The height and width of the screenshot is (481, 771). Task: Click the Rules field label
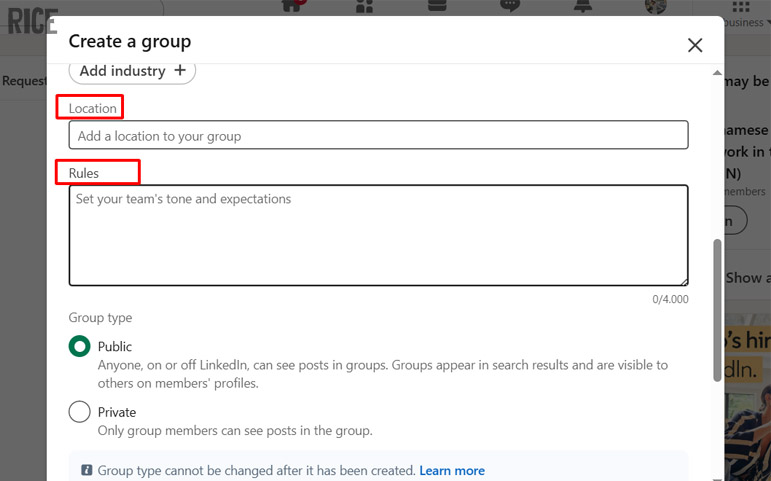[x=84, y=173]
